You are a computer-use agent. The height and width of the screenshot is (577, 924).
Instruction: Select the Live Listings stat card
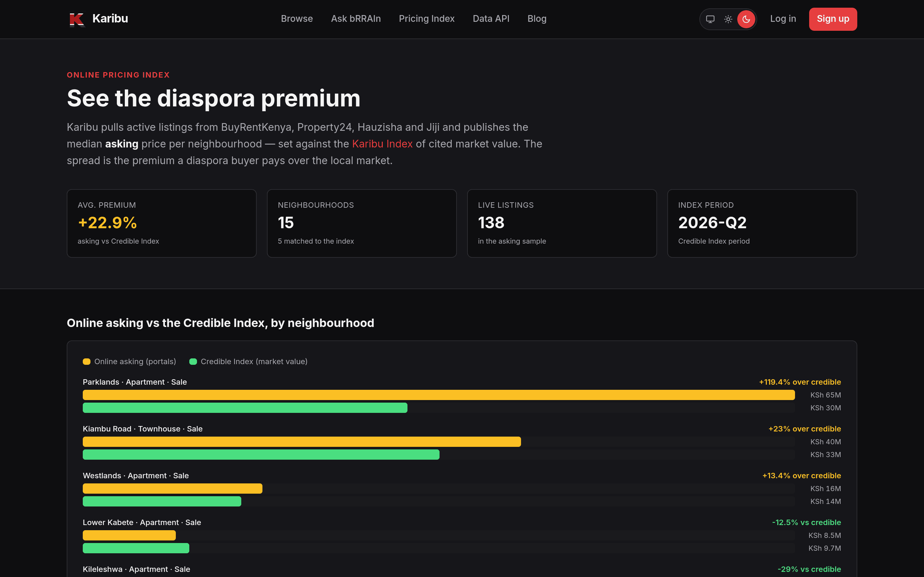click(x=562, y=223)
